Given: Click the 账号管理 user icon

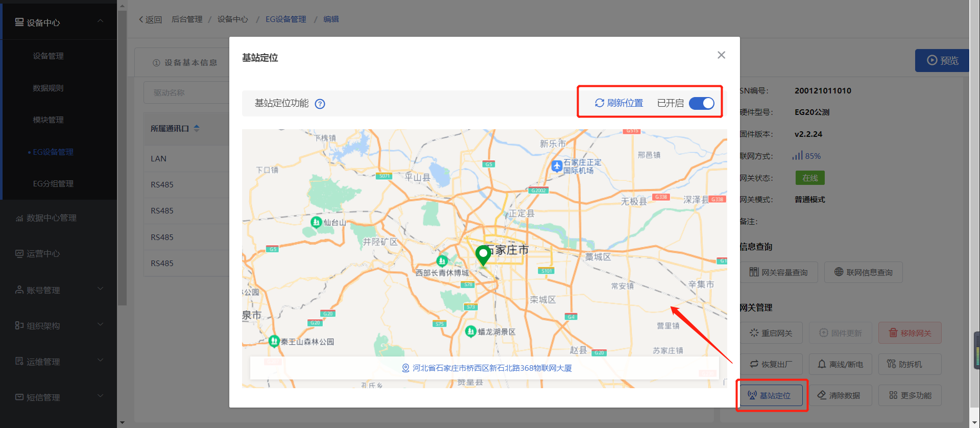Looking at the screenshot, I should pos(19,290).
